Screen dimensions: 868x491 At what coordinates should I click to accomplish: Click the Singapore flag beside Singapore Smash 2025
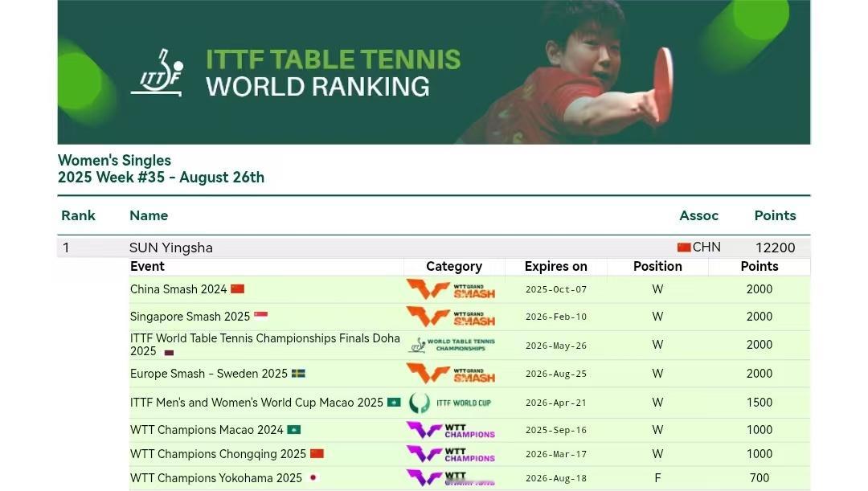(260, 316)
